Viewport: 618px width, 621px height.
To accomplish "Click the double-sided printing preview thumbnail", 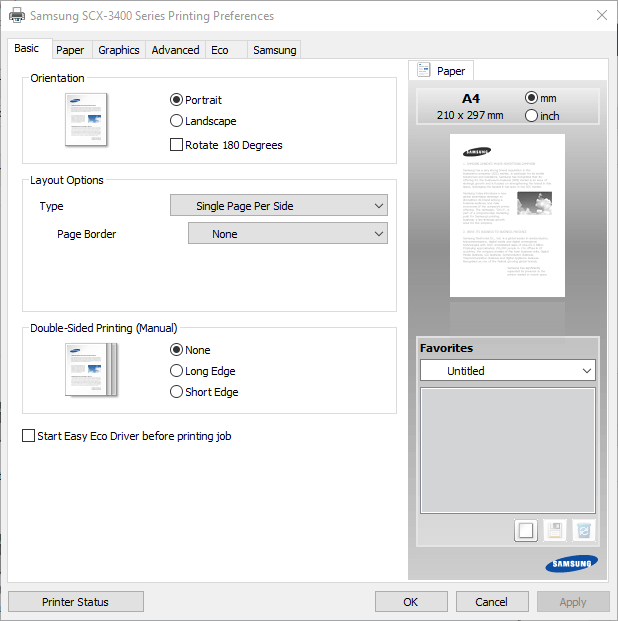I will [91, 370].
